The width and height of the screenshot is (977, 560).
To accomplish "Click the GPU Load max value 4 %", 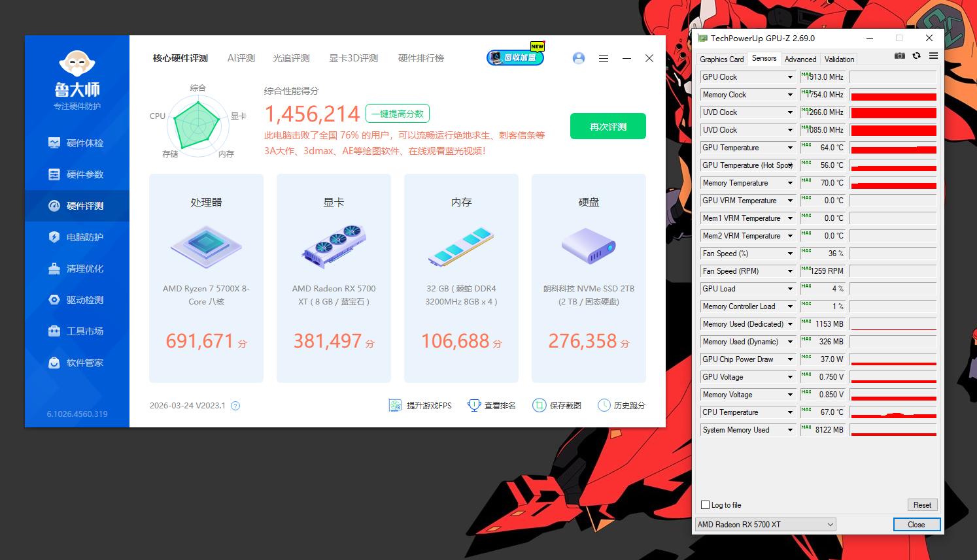I will click(823, 289).
